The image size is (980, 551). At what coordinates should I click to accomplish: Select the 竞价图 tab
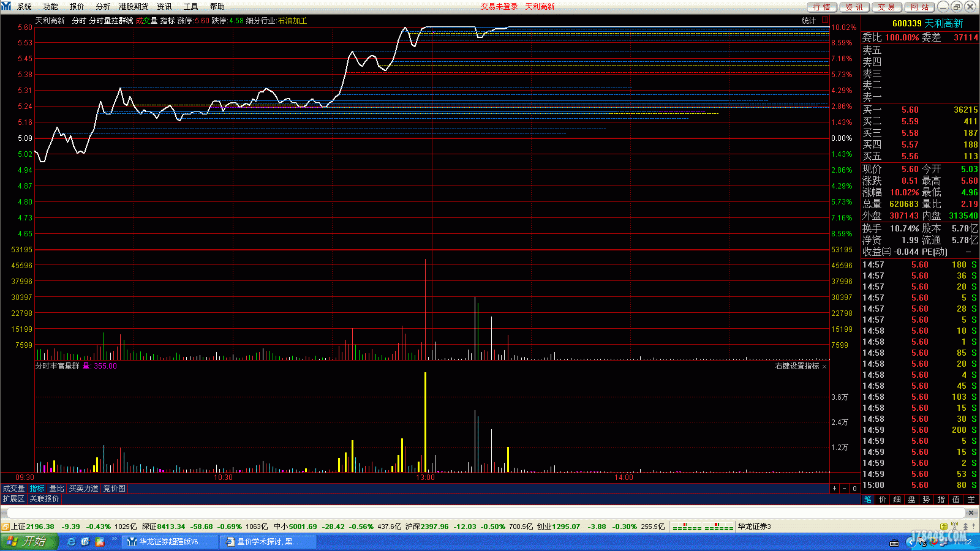(115, 489)
